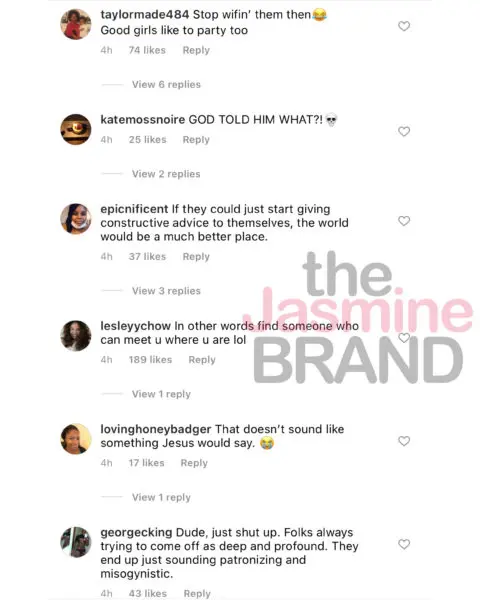Open katemossnoire's avatar
480x600 pixels.
coord(76,129)
